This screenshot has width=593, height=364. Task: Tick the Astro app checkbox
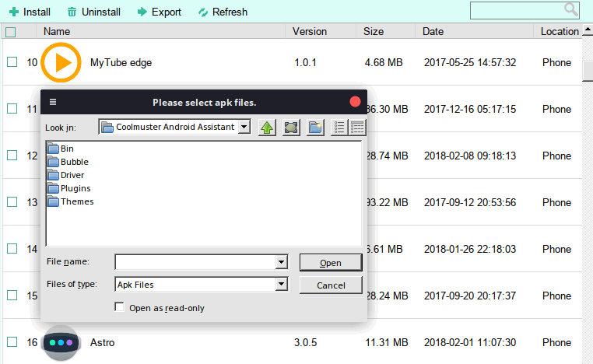(x=12, y=342)
